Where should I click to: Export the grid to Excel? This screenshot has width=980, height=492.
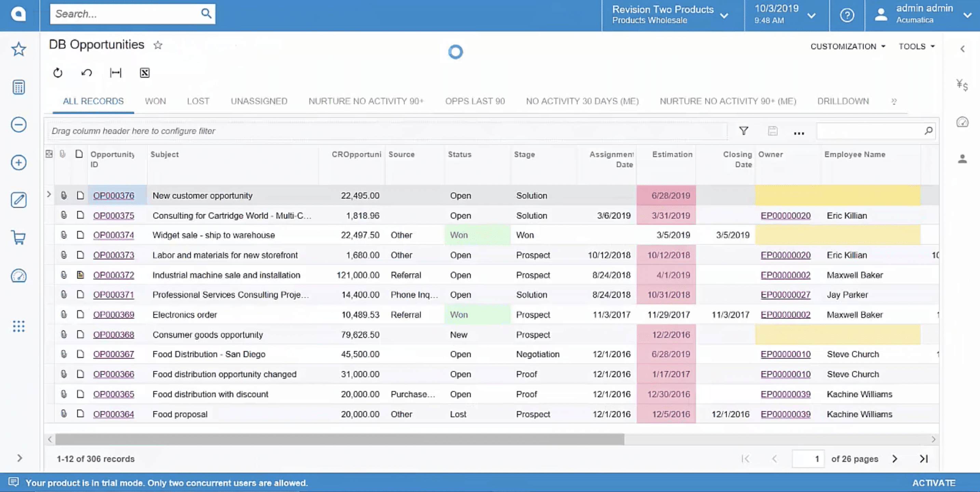tap(145, 73)
